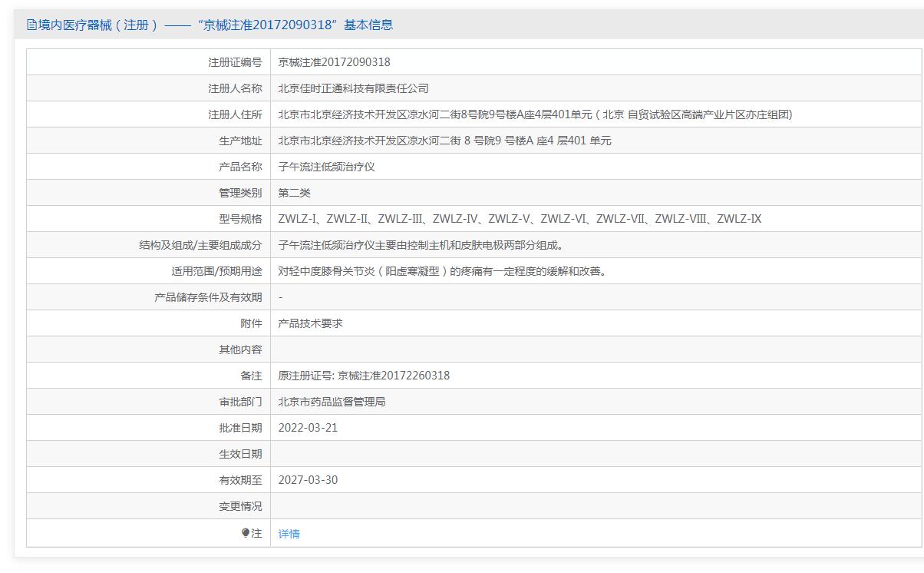The width and height of the screenshot is (924, 573).
Task: Click the bulb icon beside 注 label
Action: pos(246,533)
